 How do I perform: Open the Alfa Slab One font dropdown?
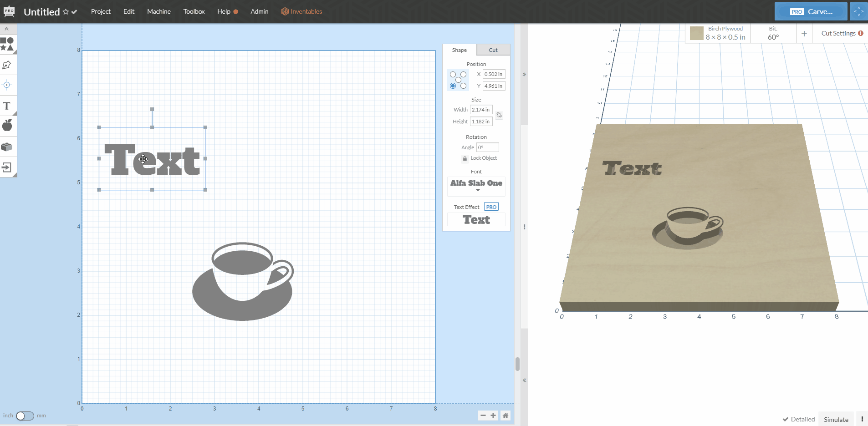pyautogui.click(x=476, y=186)
